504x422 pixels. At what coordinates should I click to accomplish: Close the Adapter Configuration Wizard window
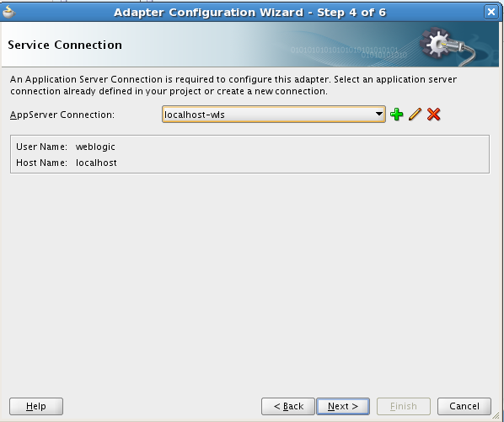491,12
